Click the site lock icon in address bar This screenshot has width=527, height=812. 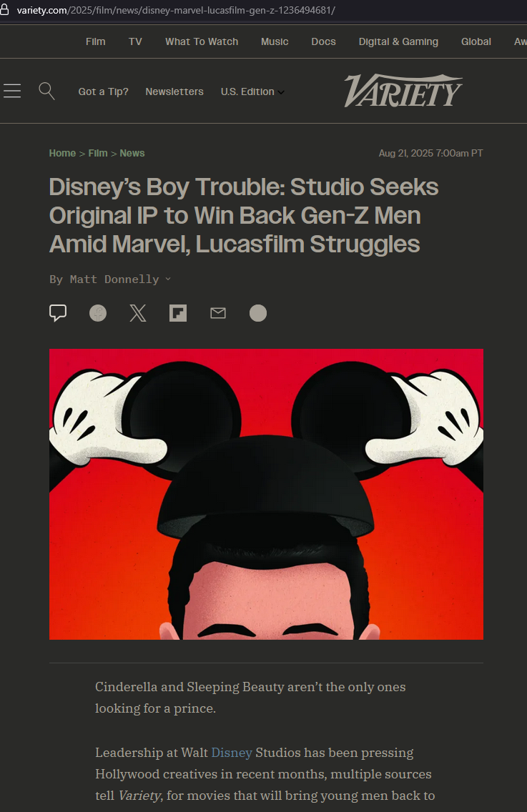pos(5,10)
